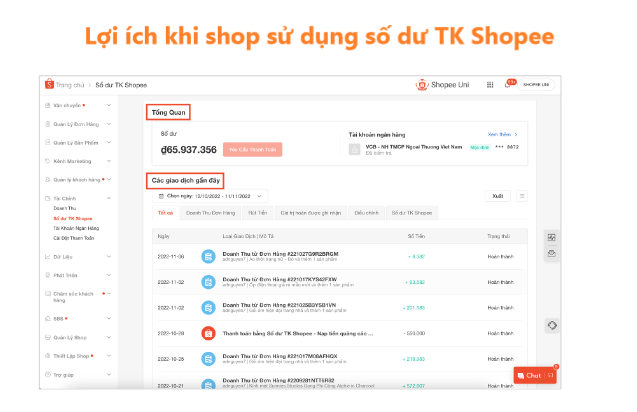Open Cài Đặt Thanh Toán sidebar item
The image size is (637, 412).
[74, 238]
